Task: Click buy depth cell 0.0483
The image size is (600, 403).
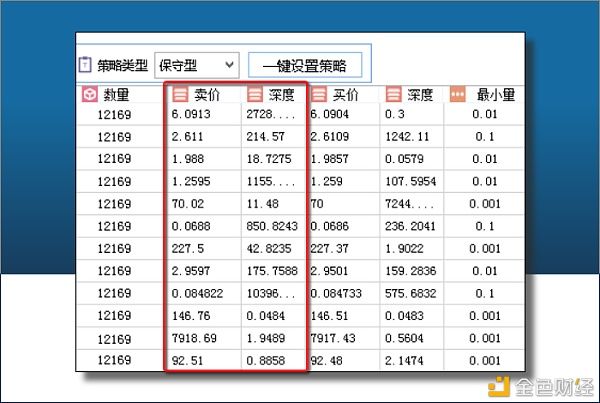Action: click(404, 316)
